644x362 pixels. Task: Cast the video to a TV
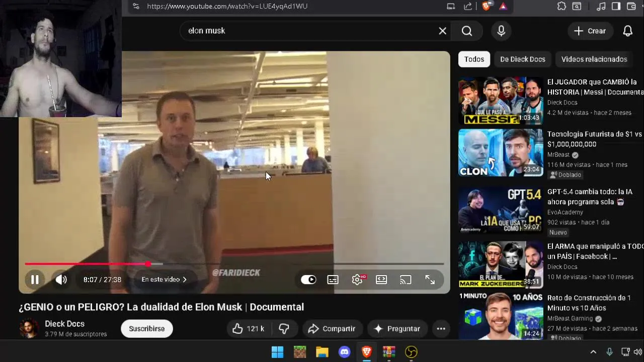tap(406, 280)
